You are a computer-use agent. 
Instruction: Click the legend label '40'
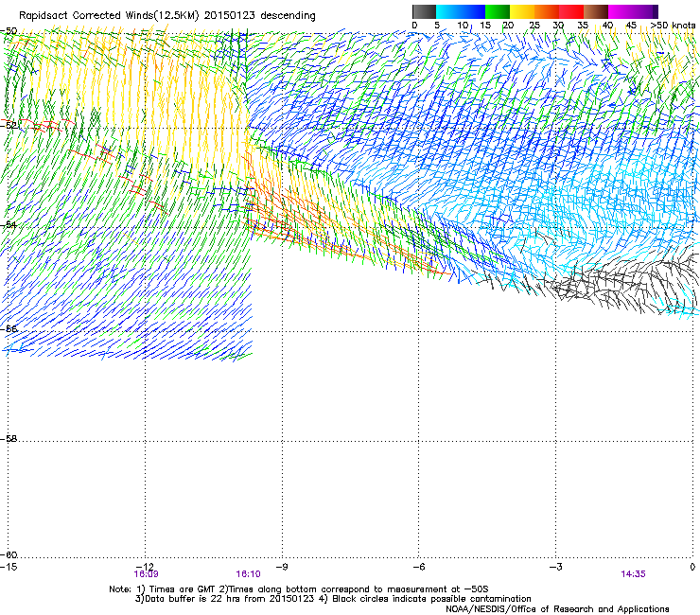click(x=607, y=26)
